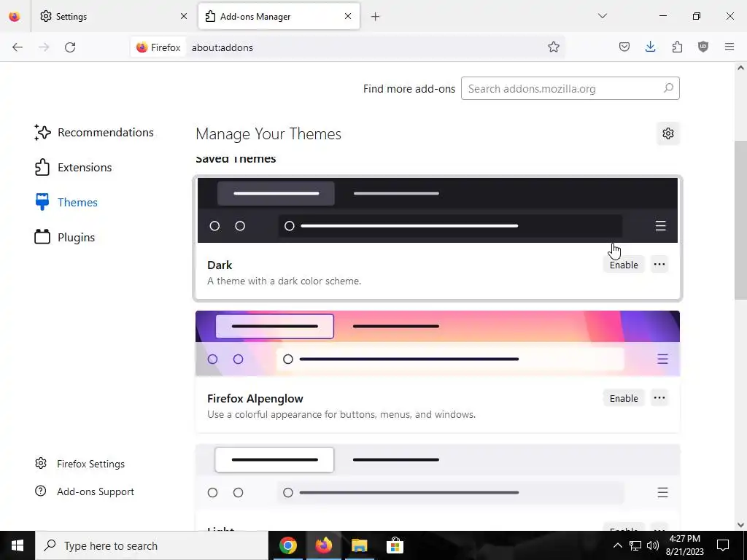
Task: Enable the Firefox Alpenglow theme
Action: (x=624, y=398)
